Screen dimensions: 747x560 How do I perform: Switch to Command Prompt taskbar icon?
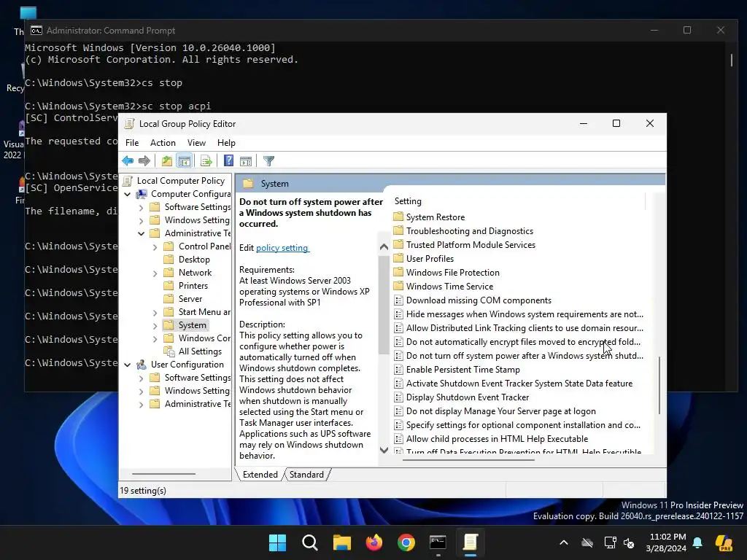(x=438, y=542)
